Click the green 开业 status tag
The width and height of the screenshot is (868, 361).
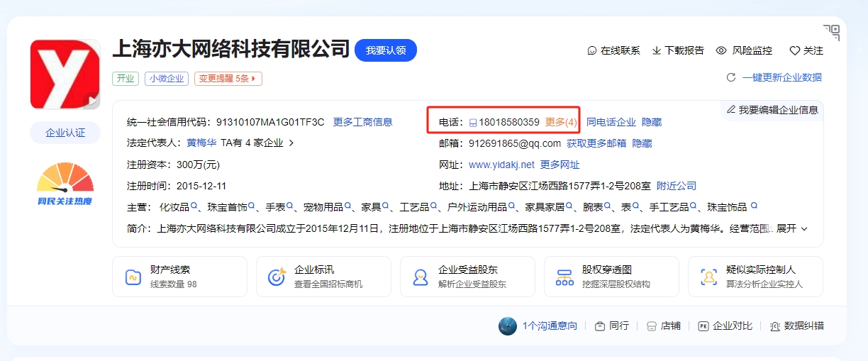[x=126, y=79]
